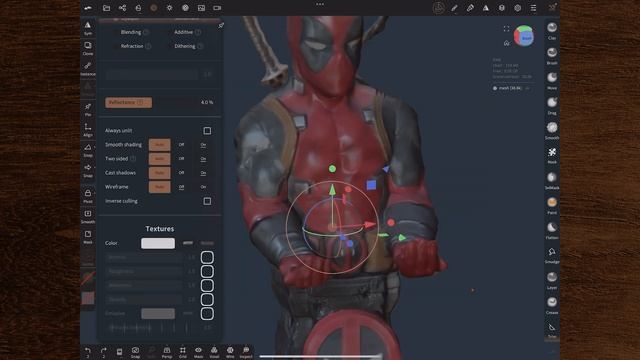Toggle the Grid display

[x=182, y=353]
